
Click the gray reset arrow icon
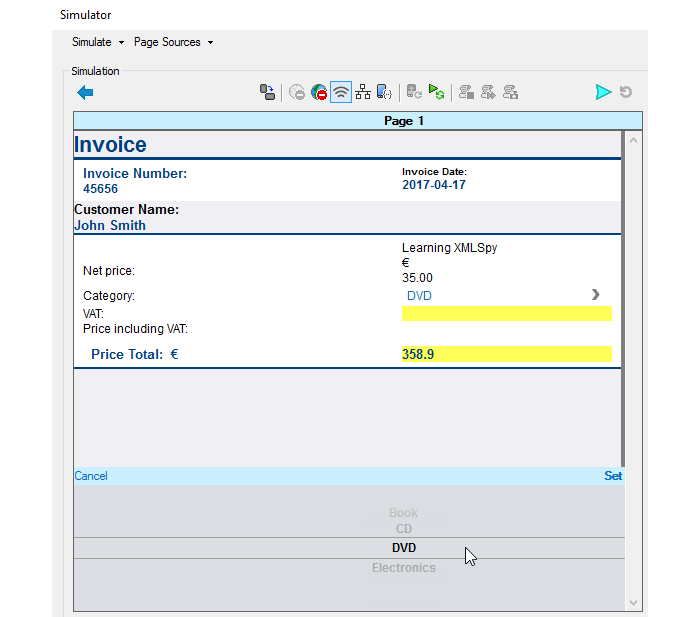626,93
